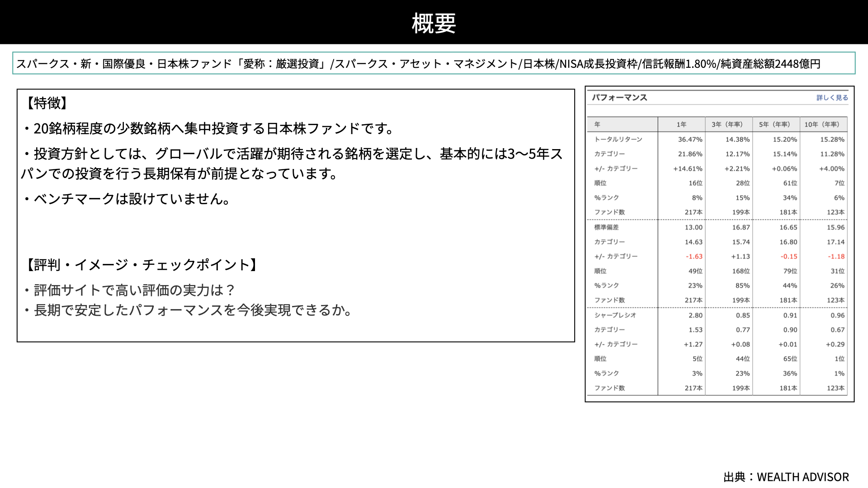Click the +1.27 Sharpe difference value
This screenshot has width=868, height=488.
693,344
